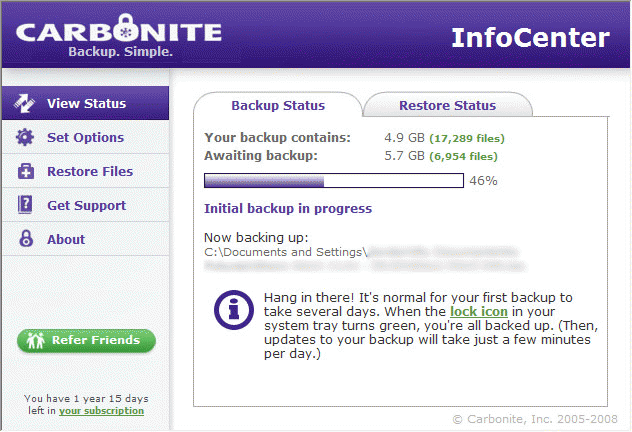Click the Carbonite padlock logo
The width and height of the screenshot is (632, 432).
pos(126,28)
